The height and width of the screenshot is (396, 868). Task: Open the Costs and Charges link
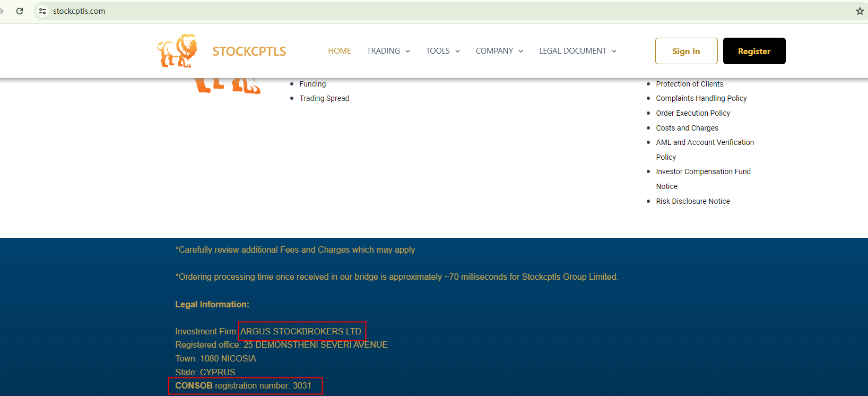point(687,128)
